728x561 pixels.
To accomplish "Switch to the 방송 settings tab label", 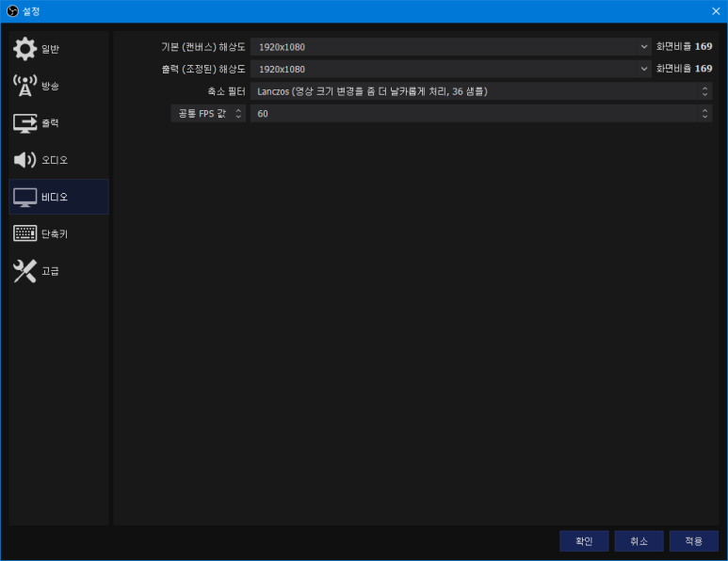I will tap(50, 87).
